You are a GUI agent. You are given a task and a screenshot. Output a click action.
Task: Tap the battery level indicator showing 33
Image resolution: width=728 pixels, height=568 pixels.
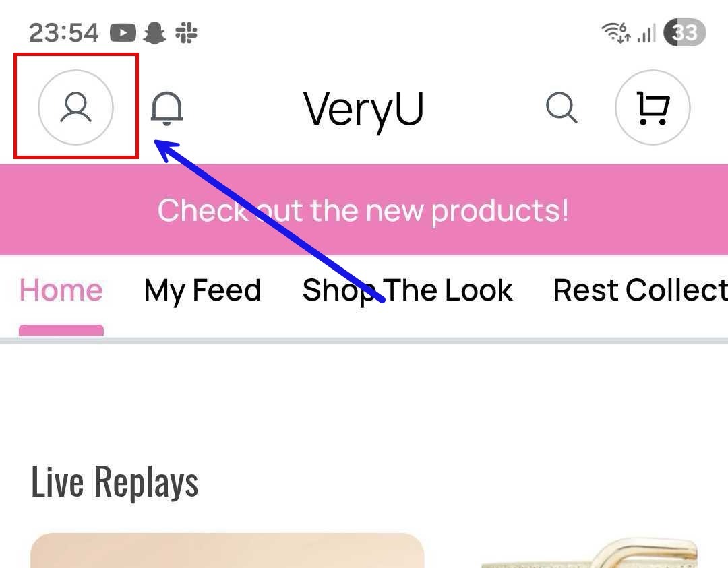[684, 32]
